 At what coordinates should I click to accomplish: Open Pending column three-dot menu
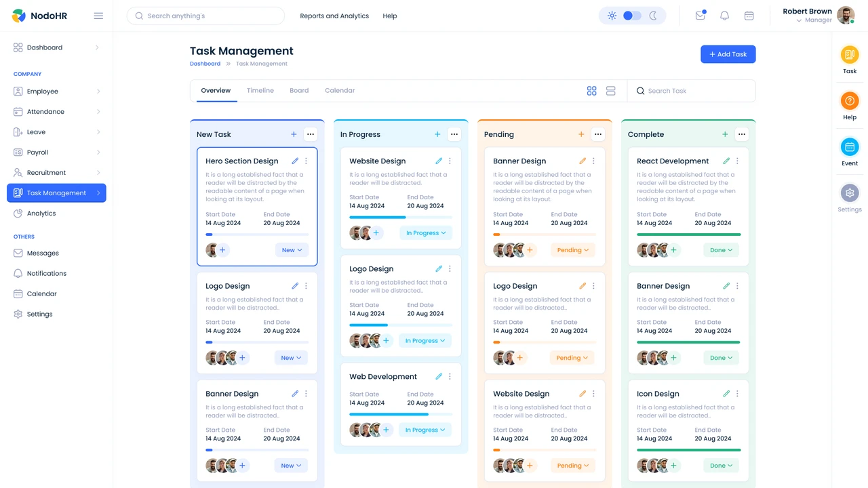point(598,134)
